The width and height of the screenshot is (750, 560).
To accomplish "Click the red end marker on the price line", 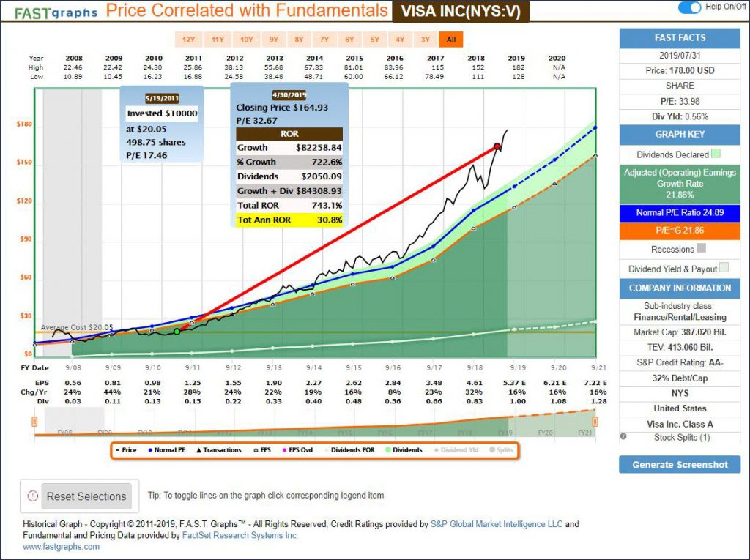I will click(x=497, y=147).
